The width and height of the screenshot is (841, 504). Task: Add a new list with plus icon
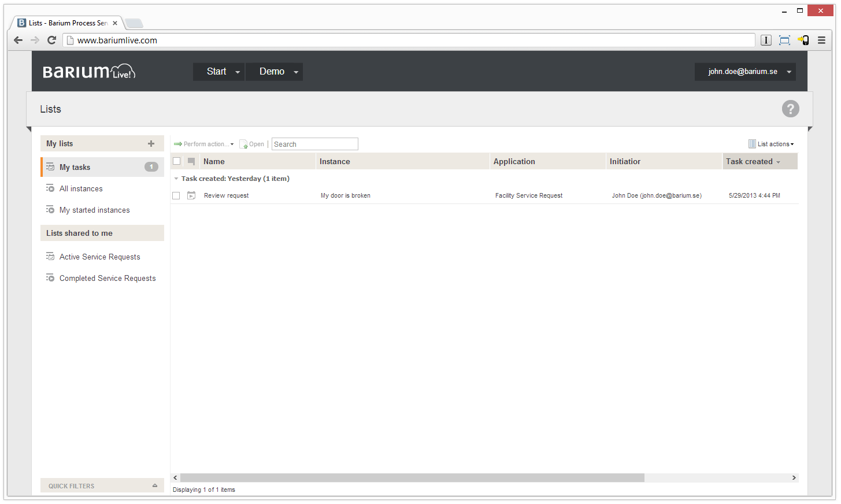[x=151, y=144]
